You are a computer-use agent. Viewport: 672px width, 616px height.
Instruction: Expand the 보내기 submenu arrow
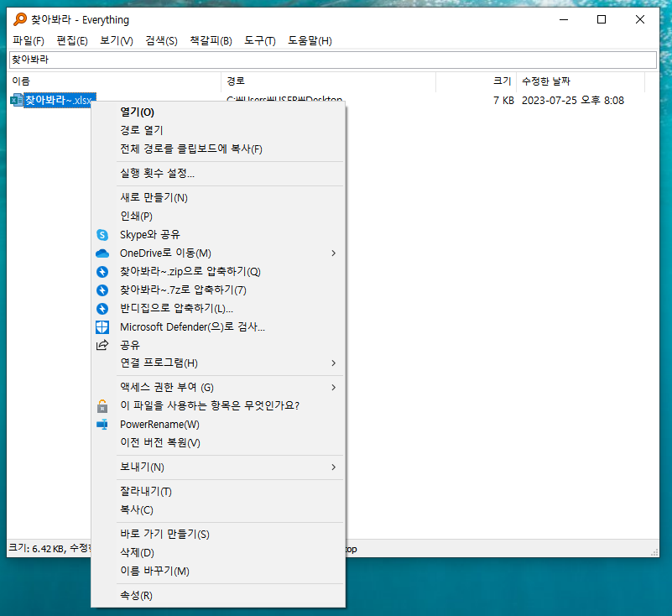point(333,467)
